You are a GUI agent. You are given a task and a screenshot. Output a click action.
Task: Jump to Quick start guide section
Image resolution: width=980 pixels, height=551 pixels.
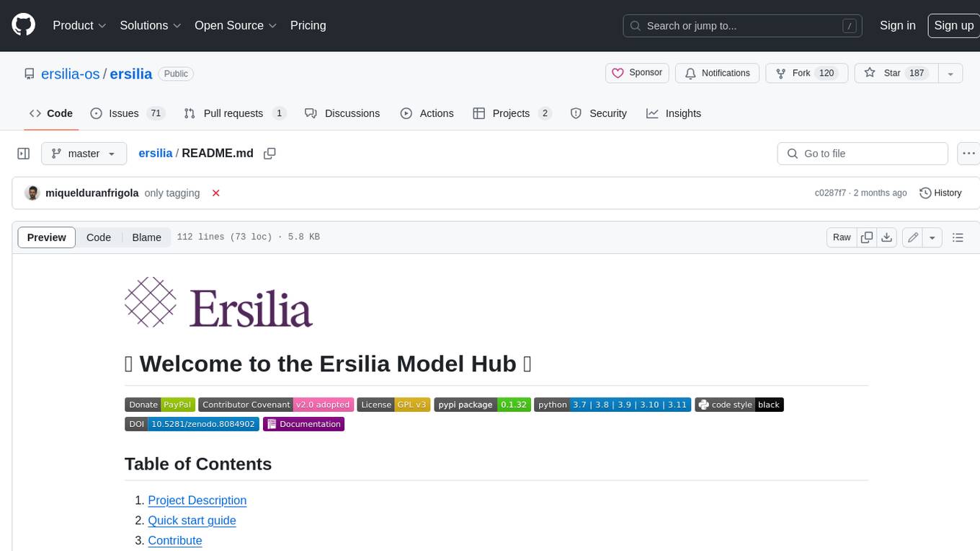pyautogui.click(x=192, y=521)
